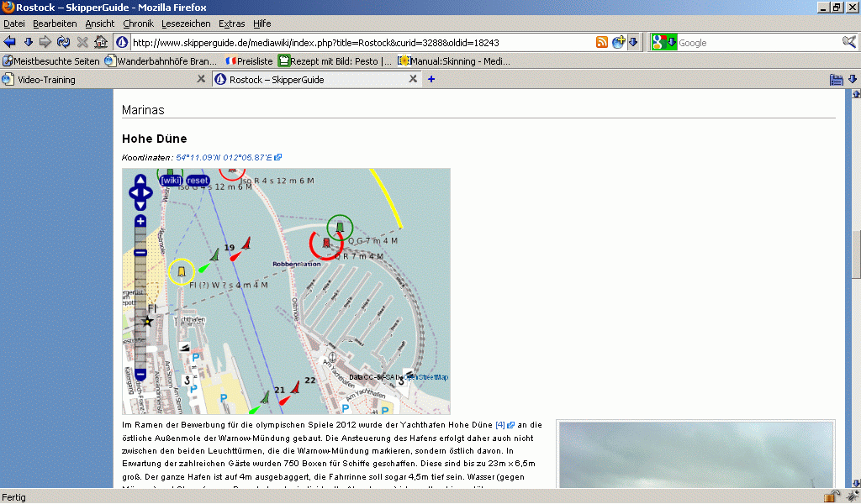The height and width of the screenshot is (504, 861).
Task: Go to the Home page icon
Action: [x=101, y=42]
